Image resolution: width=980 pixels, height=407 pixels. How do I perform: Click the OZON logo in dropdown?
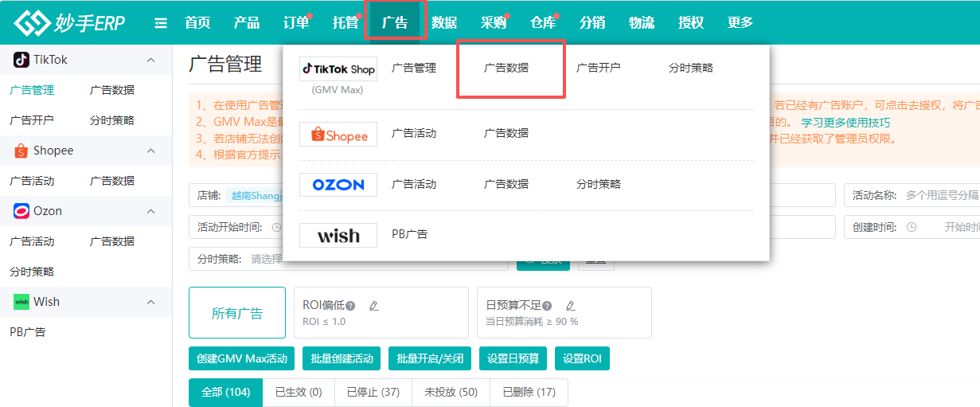pyautogui.click(x=338, y=185)
